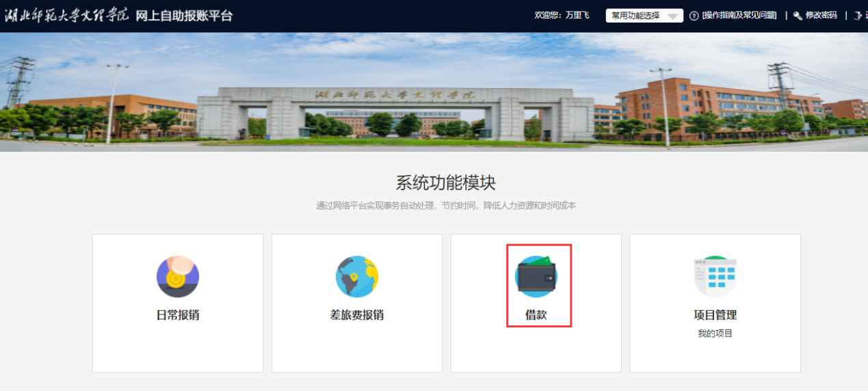Image resolution: width=868 pixels, height=391 pixels.
Task: Click the 日常报销 coin icon
Action: coord(178,276)
